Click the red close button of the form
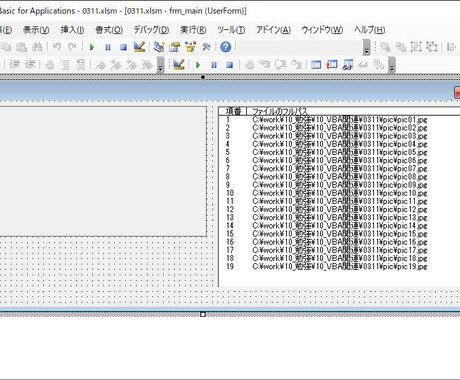The image size is (460, 380). tap(457, 92)
